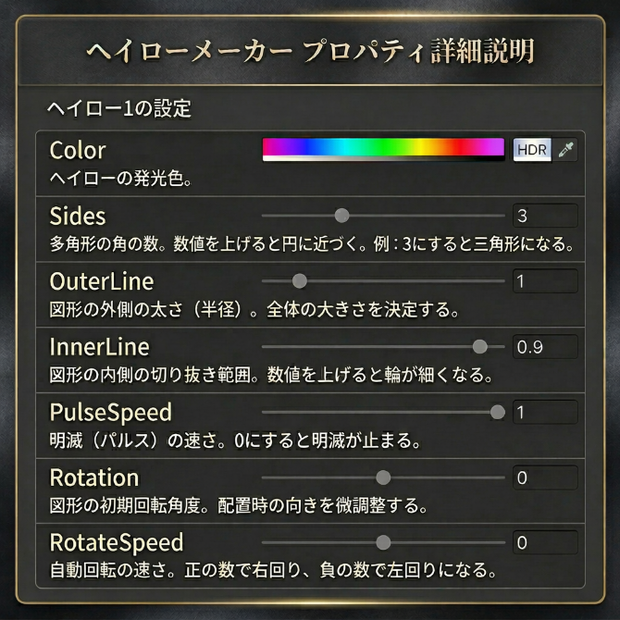Click the Color property label
620x620 pixels.
tap(78, 150)
